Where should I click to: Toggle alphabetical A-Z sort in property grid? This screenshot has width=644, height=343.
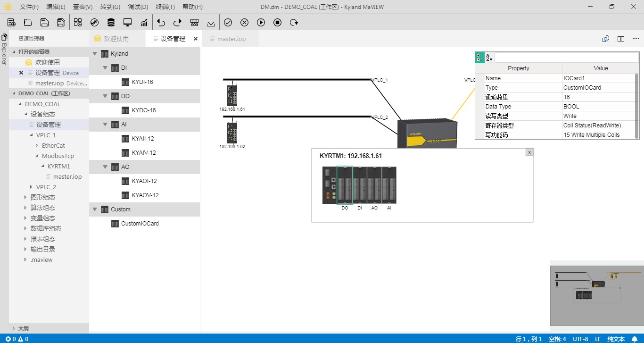click(489, 57)
